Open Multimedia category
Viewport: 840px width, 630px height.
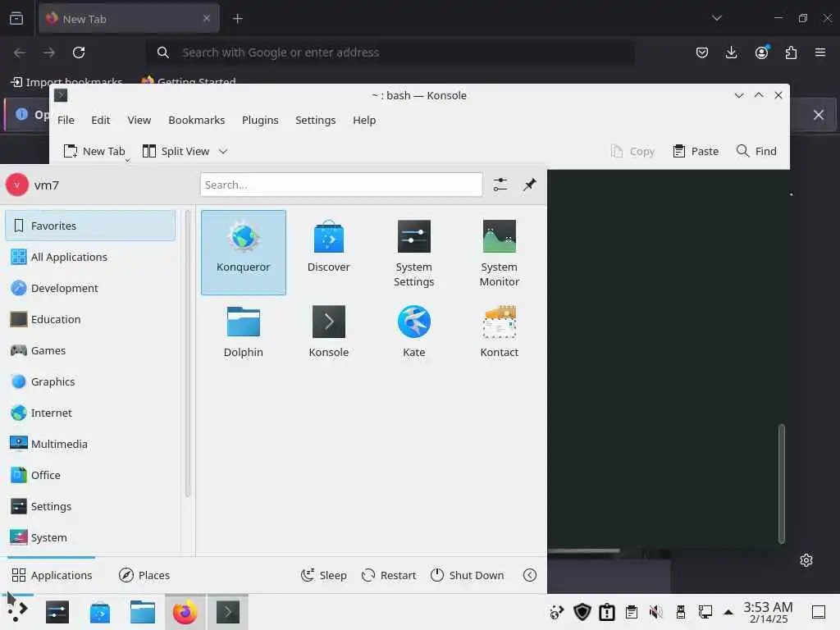90,444
